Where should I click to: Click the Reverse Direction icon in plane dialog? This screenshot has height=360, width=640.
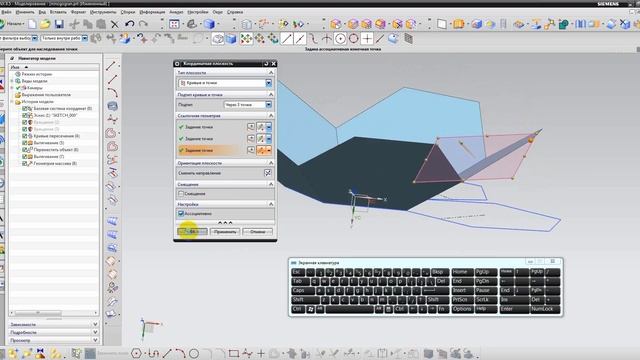pos(267,173)
